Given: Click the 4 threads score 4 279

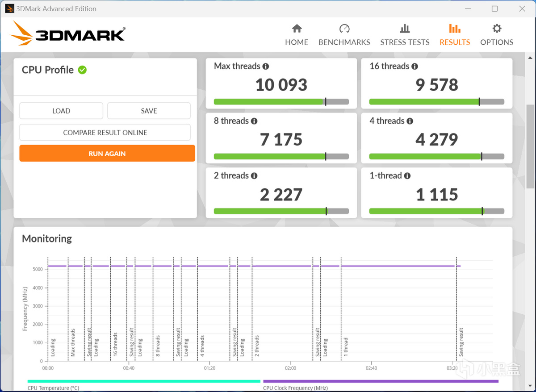Looking at the screenshot, I should pos(437,140).
